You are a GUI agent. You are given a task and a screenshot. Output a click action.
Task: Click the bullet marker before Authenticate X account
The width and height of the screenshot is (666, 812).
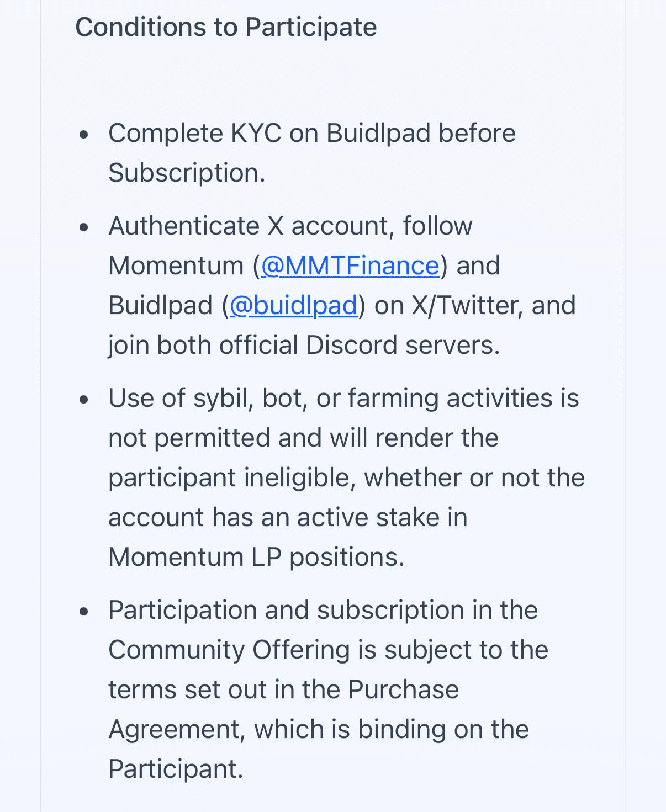pos(84,227)
